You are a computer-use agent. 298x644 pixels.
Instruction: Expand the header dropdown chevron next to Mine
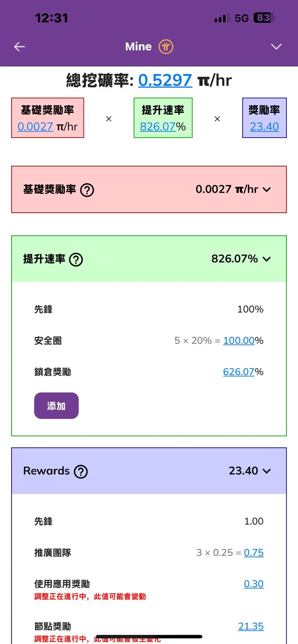pos(276,47)
